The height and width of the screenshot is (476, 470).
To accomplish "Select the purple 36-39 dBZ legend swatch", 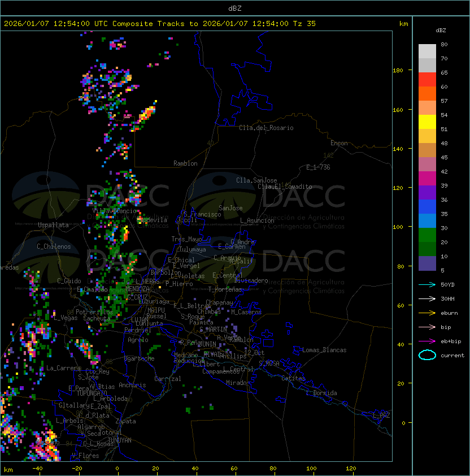I will [x=427, y=193].
